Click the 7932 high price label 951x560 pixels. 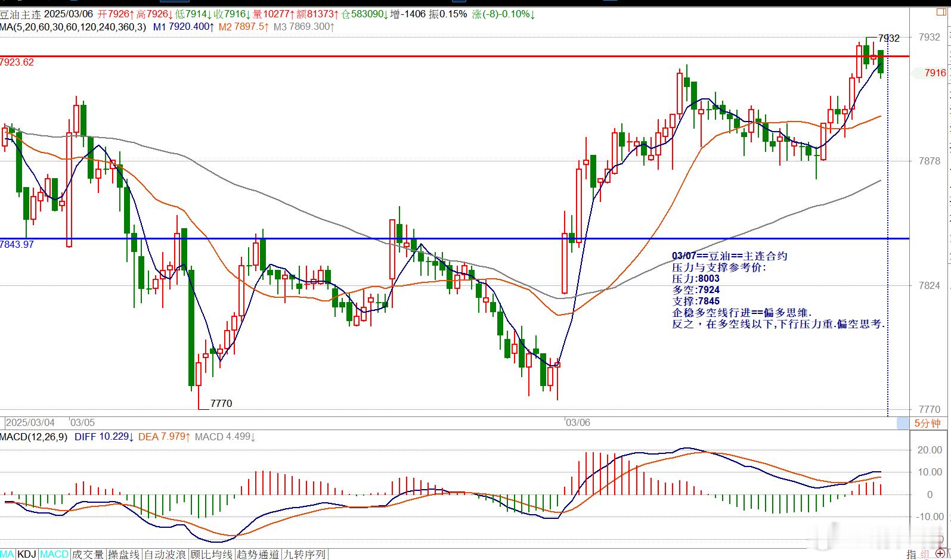tap(889, 38)
